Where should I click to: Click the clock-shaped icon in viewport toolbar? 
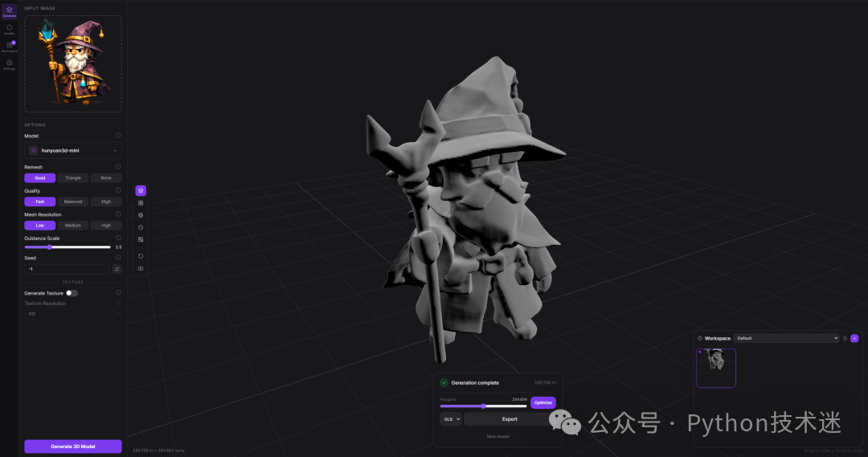pyautogui.click(x=141, y=227)
